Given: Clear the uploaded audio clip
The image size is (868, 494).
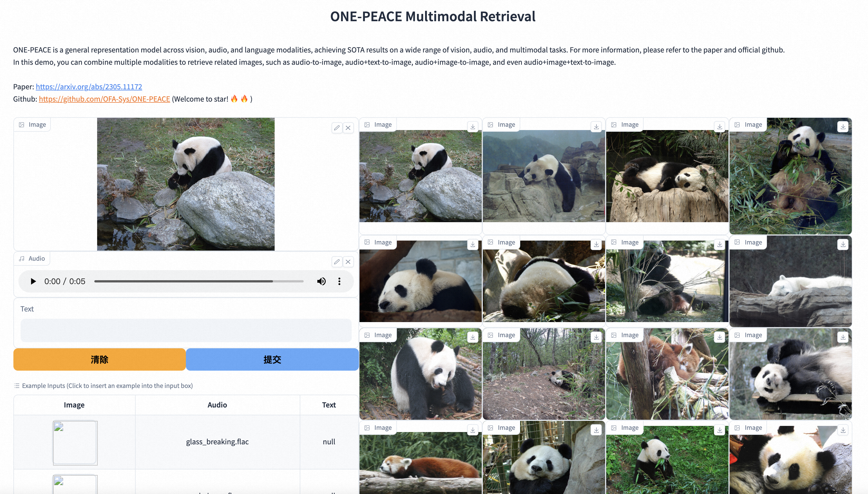Looking at the screenshot, I should click(348, 262).
